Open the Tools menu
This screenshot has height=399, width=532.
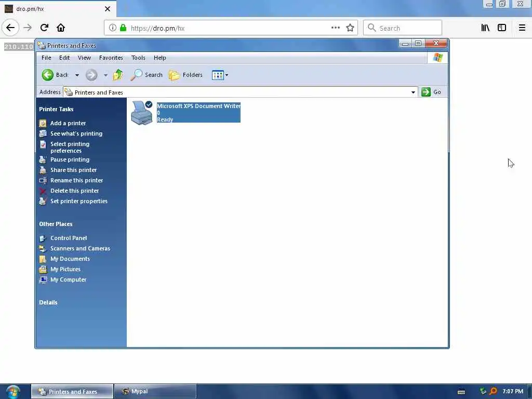[138, 58]
